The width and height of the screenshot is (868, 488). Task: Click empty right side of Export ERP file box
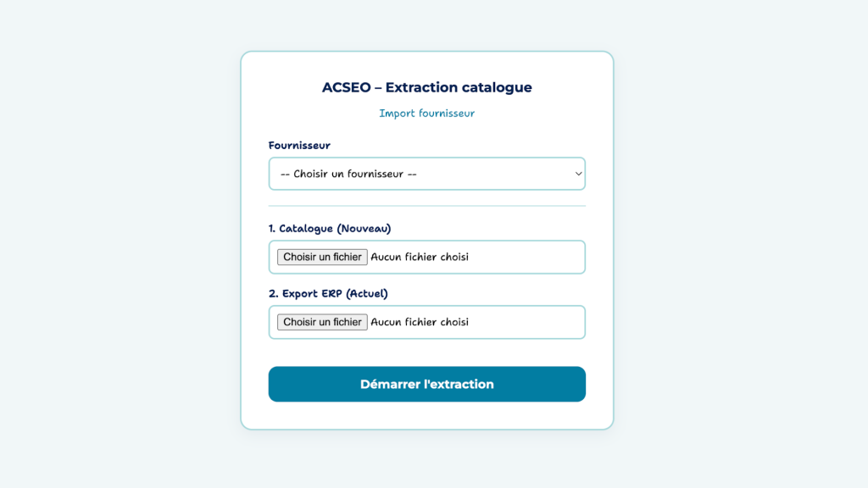click(534, 322)
